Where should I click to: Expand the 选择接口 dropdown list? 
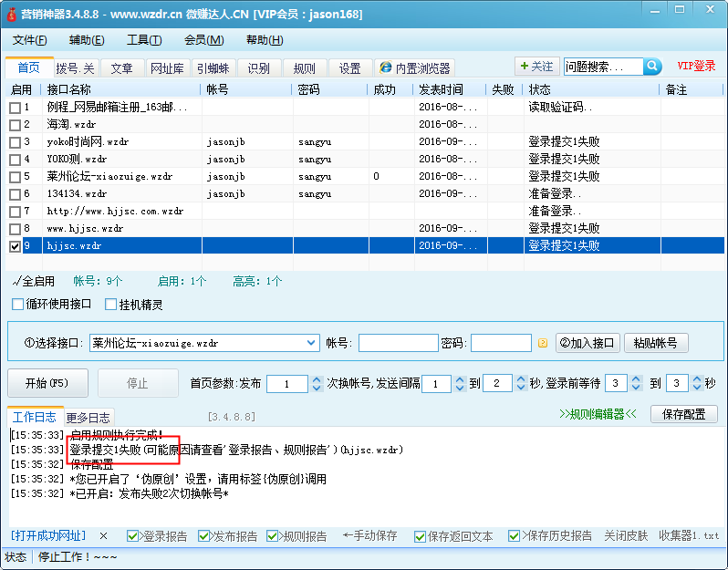[x=311, y=344]
